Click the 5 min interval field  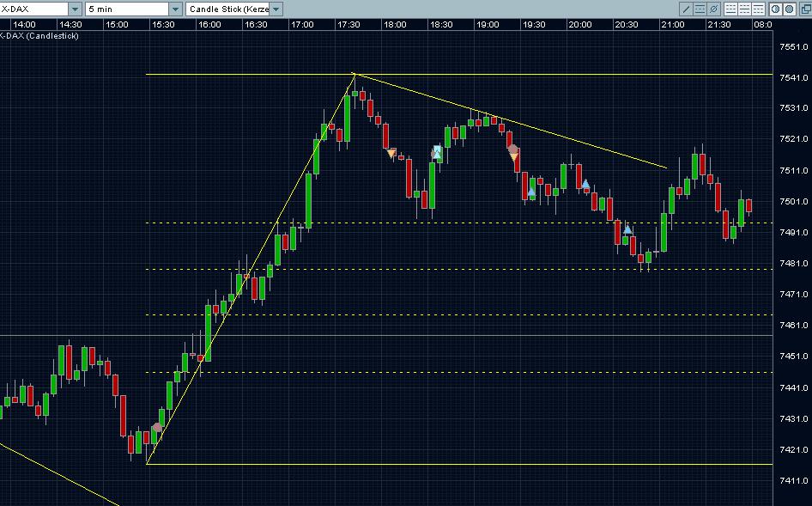(x=127, y=9)
